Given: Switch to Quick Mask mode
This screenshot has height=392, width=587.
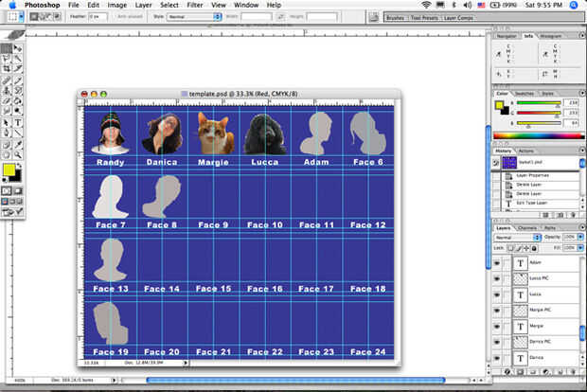Looking at the screenshot, I should (x=18, y=191).
